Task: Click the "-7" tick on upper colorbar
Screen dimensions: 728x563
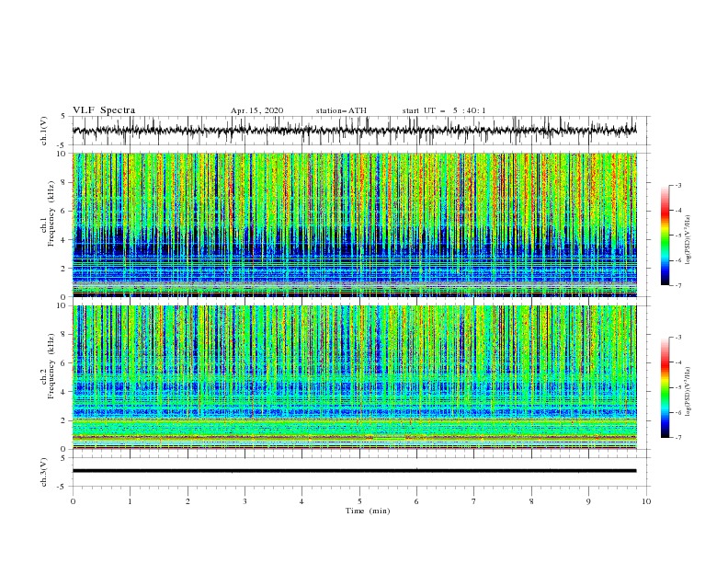Action: 677,285
